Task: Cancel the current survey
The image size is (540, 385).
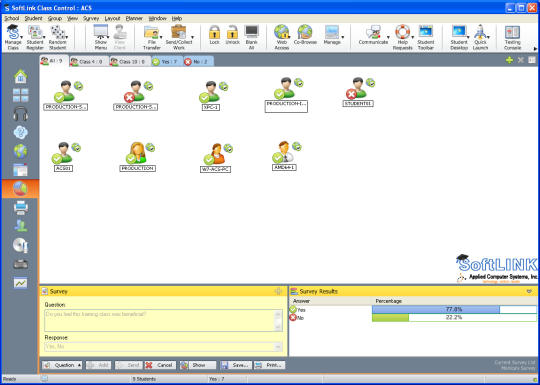Action: pos(160,365)
